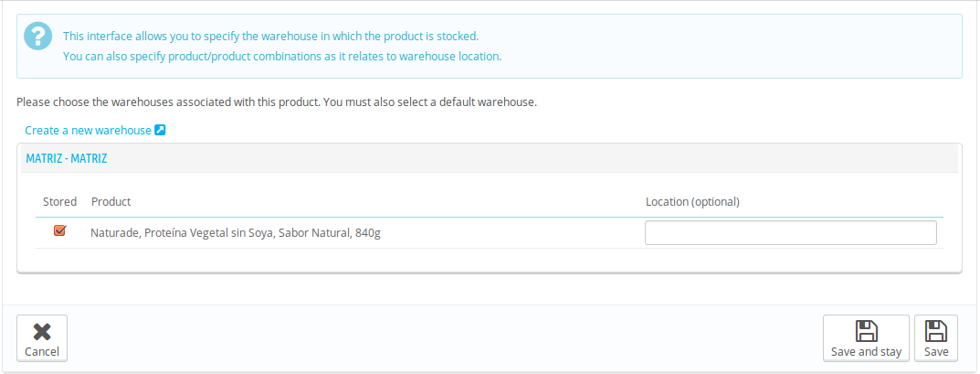Click the info line about product combinations

click(x=281, y=57)
